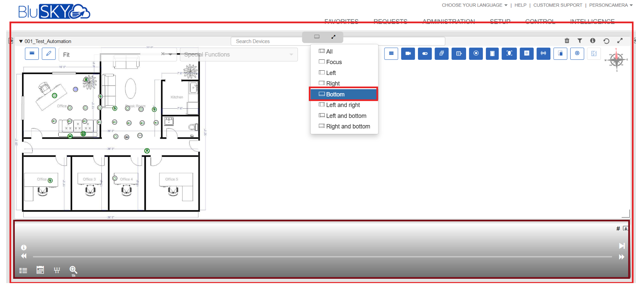Image resolution: width=644 pixels, height=292 pixels.
Task: Click the panel with arrow filter icon
Action: click(x=459, y=54)
